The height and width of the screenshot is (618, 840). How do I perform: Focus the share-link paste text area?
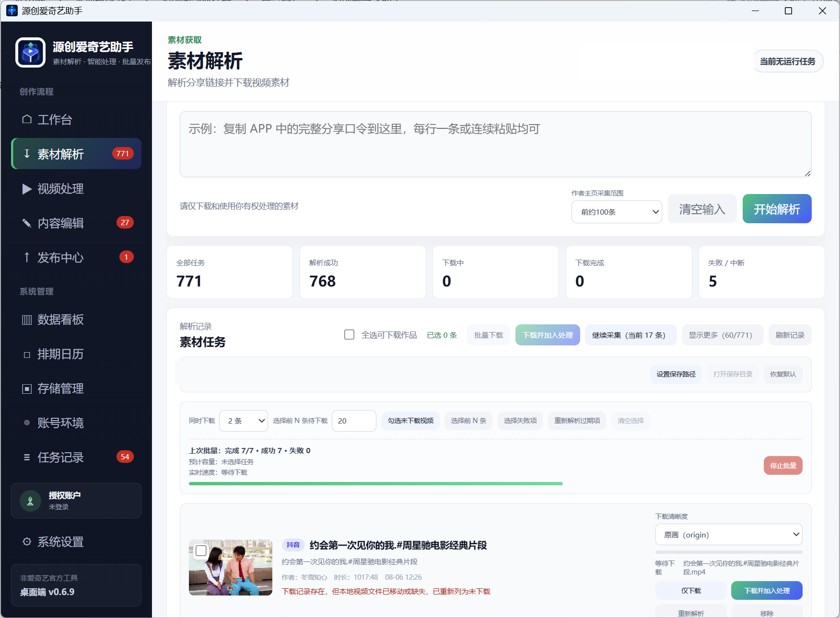pyautogui.click(x=496, y=144)
